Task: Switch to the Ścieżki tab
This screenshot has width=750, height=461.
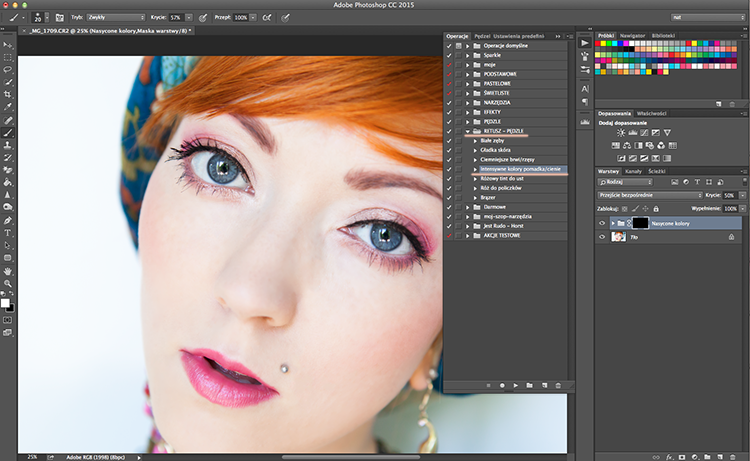Action: 657,171
